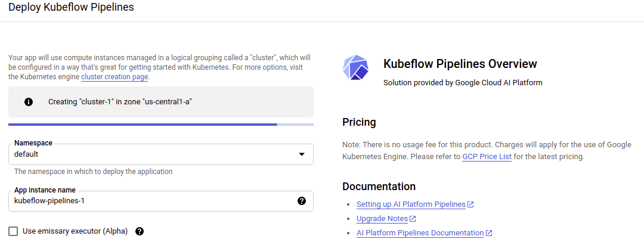The height and width of the screenshot is (242, 644).
Task: Click external link icon after AI Platform Pipelines Documentation
Action: click(x=489, y=233)
